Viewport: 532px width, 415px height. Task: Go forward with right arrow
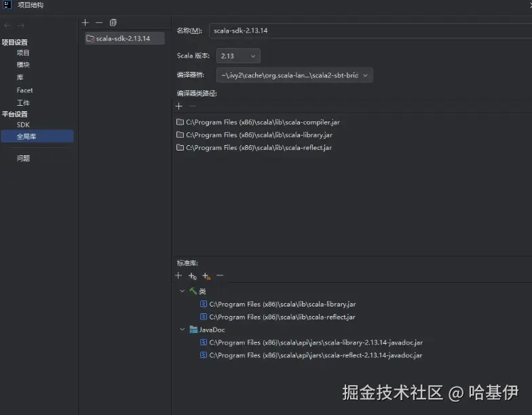[21, 26]
